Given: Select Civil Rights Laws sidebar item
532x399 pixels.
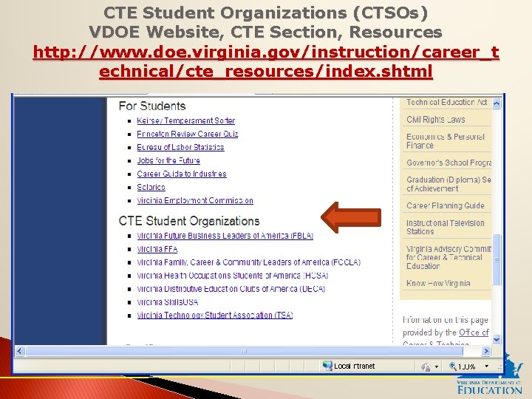Looking at the screenshot, I should [x=436, y=120].
